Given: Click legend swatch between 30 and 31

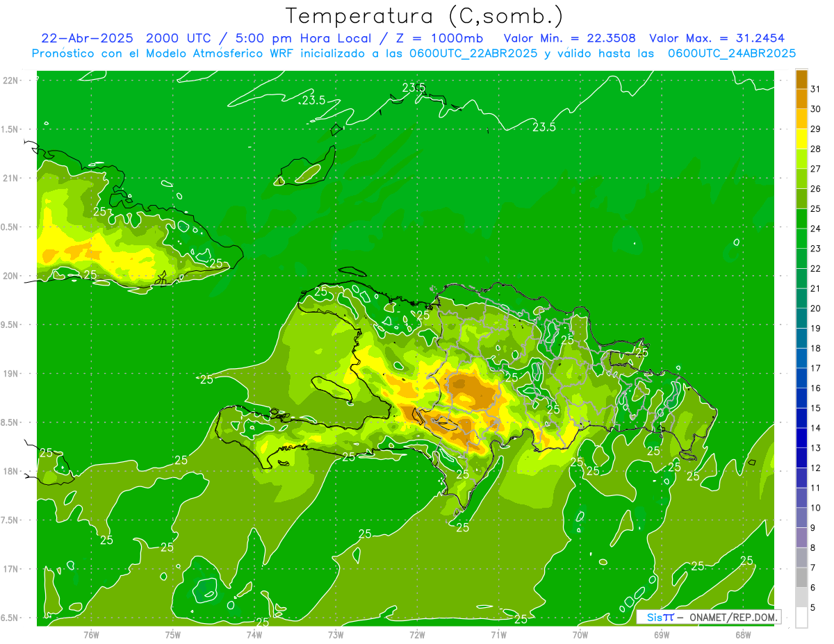Looking at the screenshot, I should pyautogui.click(x=801, y=99).
